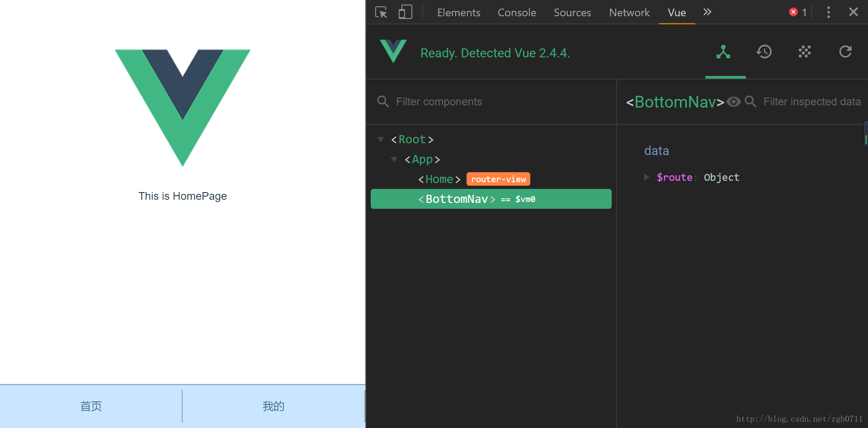Image resolution: width=868 pixels, height=428 pixels.
Task: Open the Elements tab
Action: tap(458, 13)
